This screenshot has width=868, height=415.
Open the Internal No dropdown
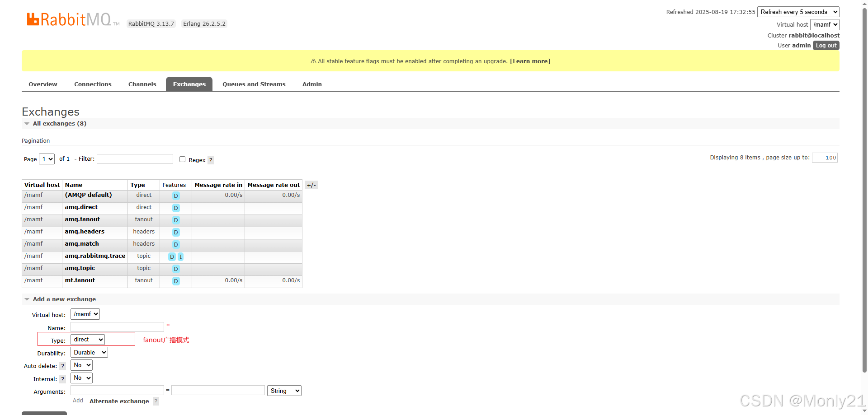click(x=81, y=378)
